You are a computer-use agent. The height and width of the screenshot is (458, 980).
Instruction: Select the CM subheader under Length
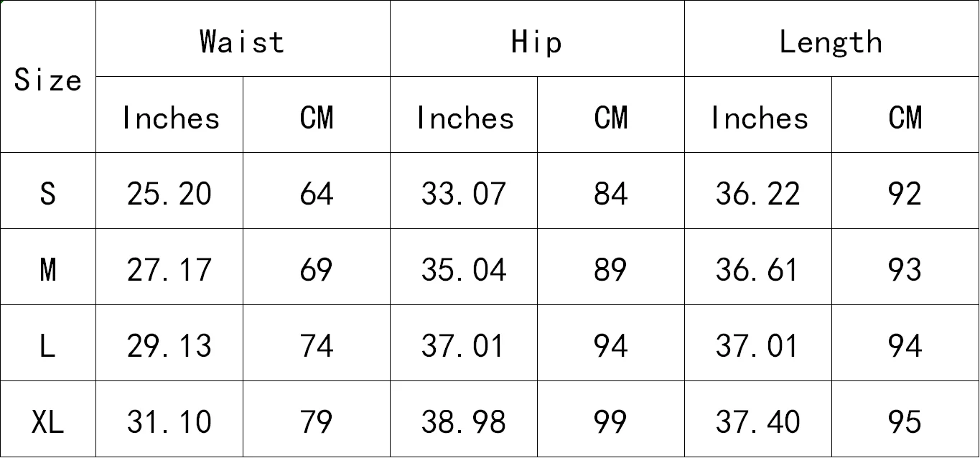tap(905, 115)
